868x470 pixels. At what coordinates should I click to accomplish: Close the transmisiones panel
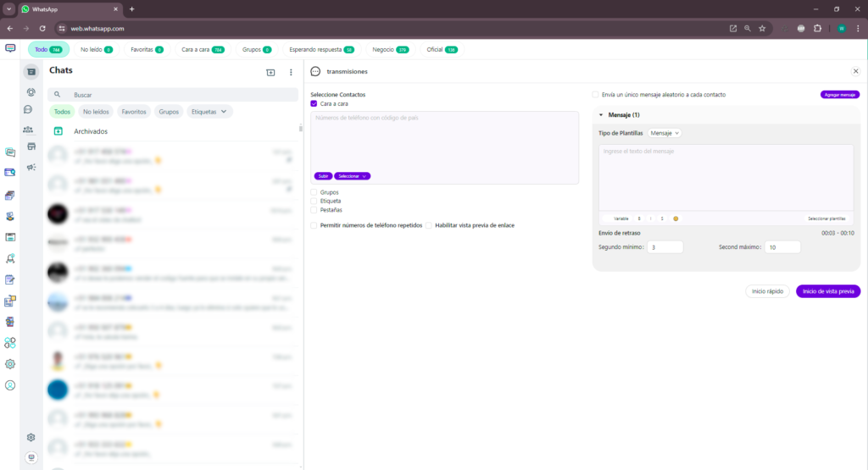(856, 71)
